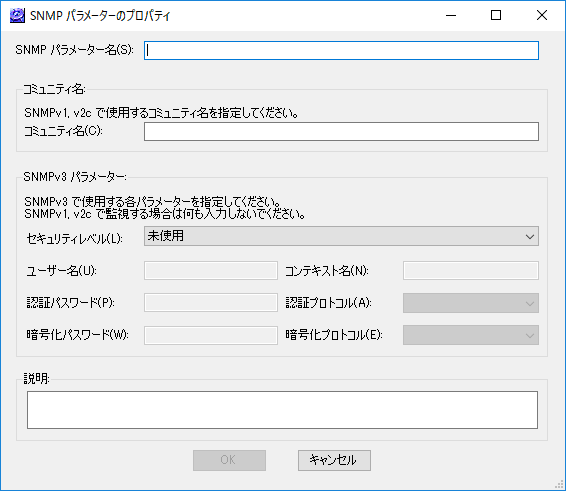Click the ユーザー名(U) field
Viewport: 566px width, 491px height.
(x=211, y=270)
